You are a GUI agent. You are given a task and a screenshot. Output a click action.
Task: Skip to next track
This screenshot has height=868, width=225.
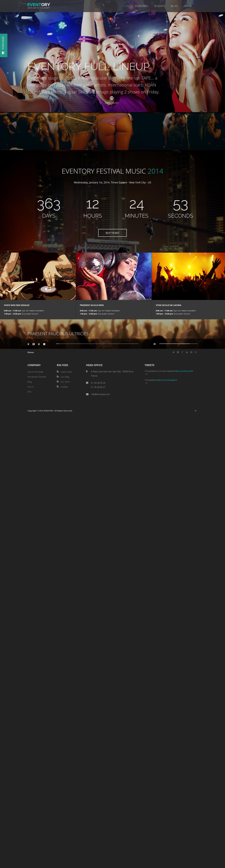click(39, 344)
